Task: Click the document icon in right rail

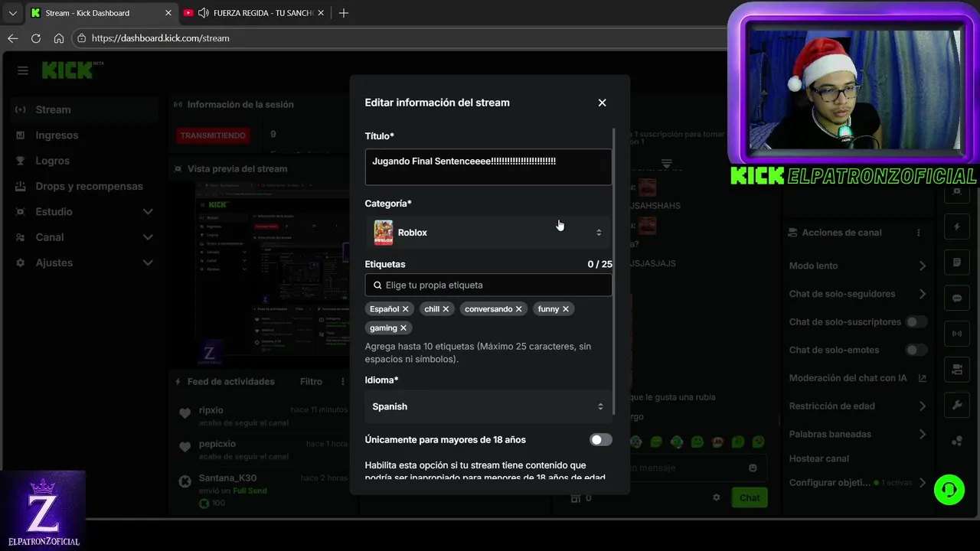Action: [957, 262]
